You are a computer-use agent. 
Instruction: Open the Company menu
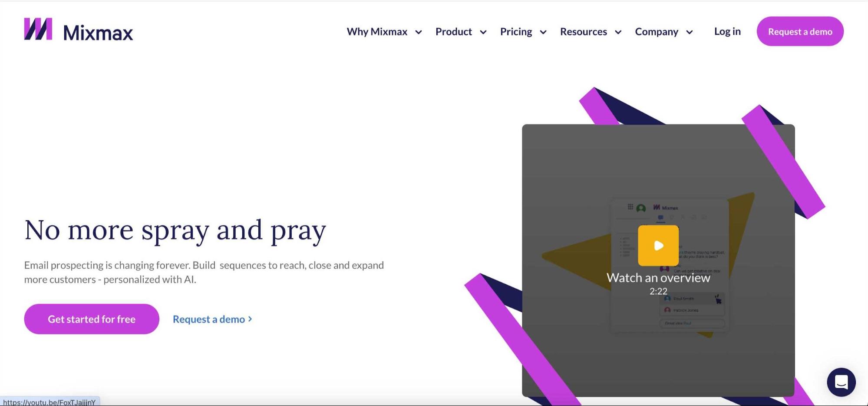click(656, 32)
